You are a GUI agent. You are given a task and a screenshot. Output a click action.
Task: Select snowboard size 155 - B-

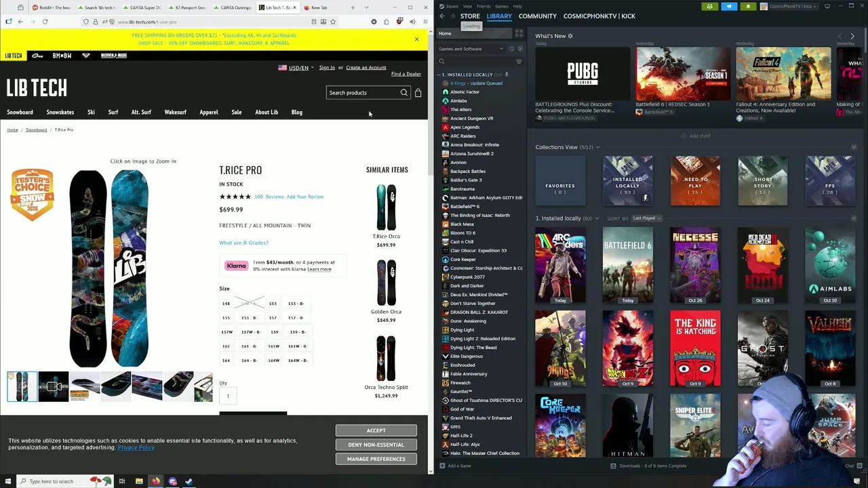tap(250, 318)
